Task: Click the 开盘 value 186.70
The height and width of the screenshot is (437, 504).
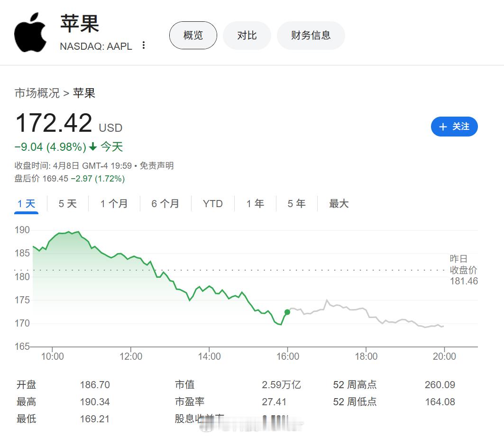Action: [x=95, y=384]
